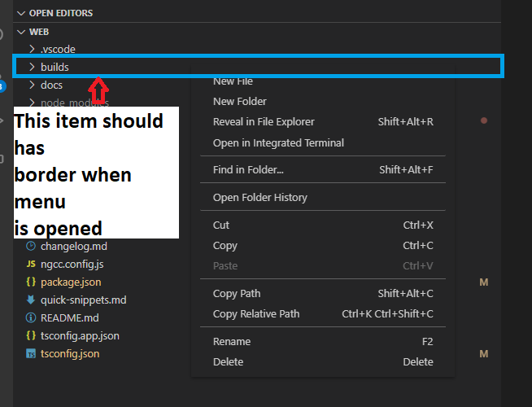Viewport: 532px width, 407px height.
Task: Choose New File from context menu
Action: [233, 81]
